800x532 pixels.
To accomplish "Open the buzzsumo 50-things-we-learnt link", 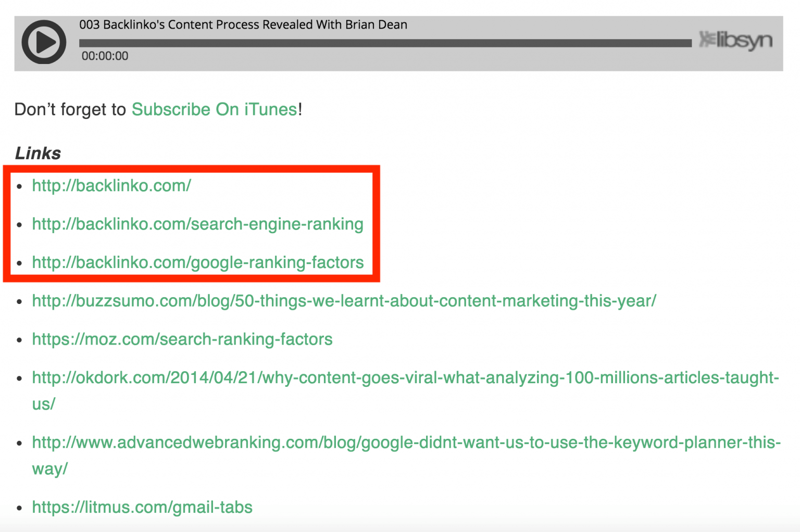I will (344, 301).
